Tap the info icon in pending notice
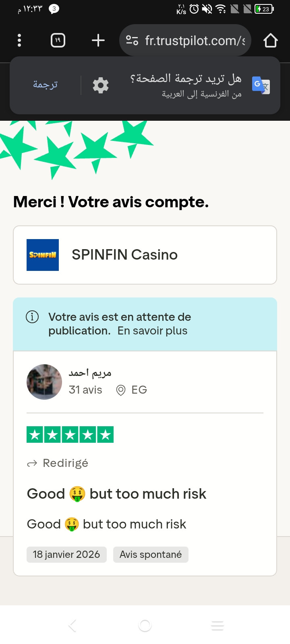The width and height of the screenshot is (290, 644). (x=32, y=317)
